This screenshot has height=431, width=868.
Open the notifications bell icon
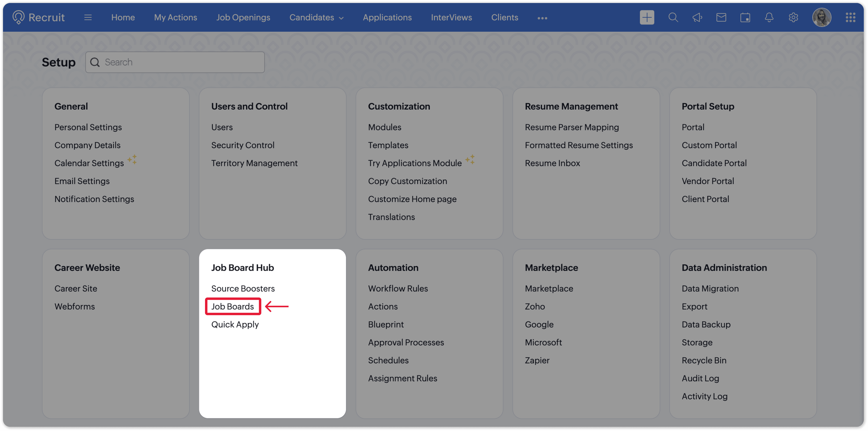pyautogui.click(x=769, y=18)
